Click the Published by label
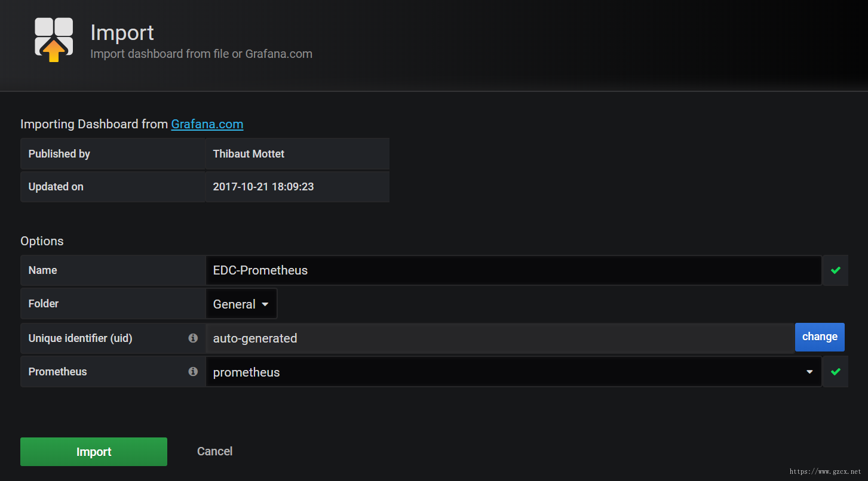This screenshot has width=868, height=481. (59, 153)
